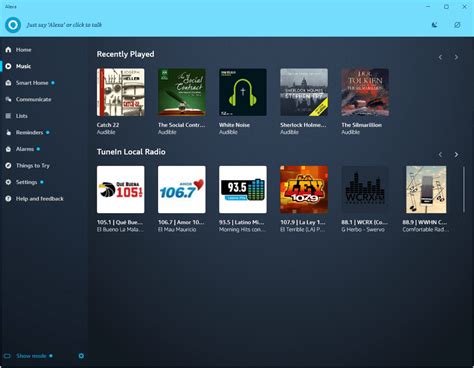Click the '93.5 | Latino Mi...' station title
474x368 pixels.
tap(242, 222)
